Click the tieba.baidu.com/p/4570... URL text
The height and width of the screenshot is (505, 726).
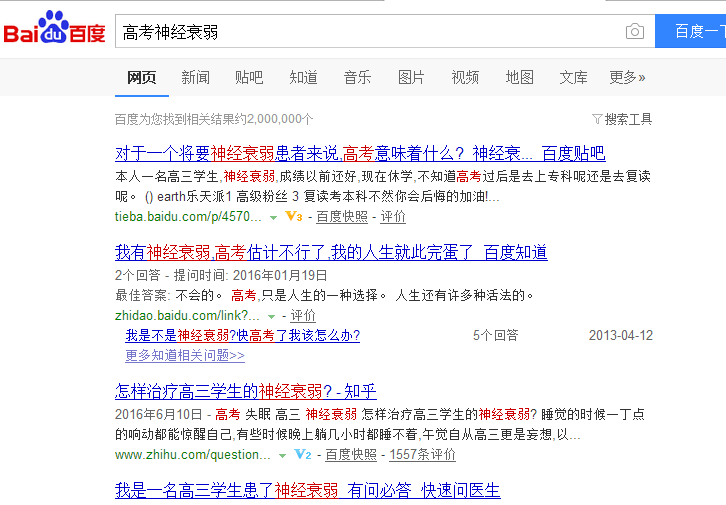tap(188, 217)
